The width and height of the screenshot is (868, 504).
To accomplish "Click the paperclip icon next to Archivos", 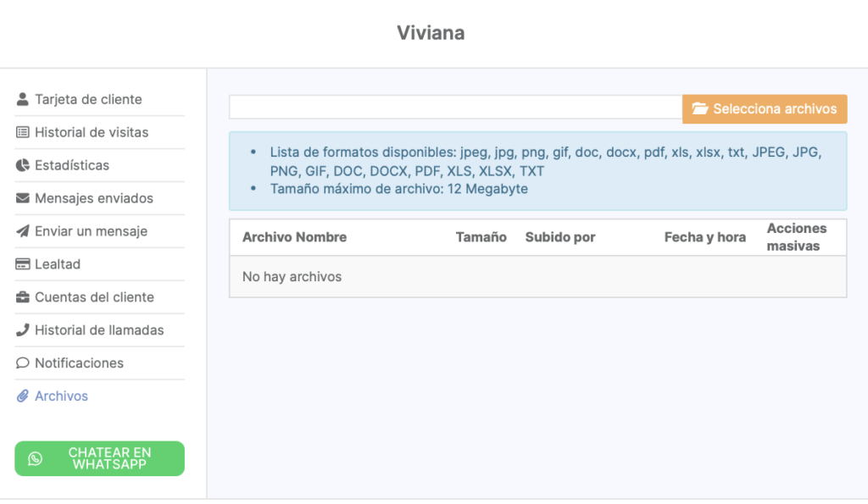I will coord(23,396).
